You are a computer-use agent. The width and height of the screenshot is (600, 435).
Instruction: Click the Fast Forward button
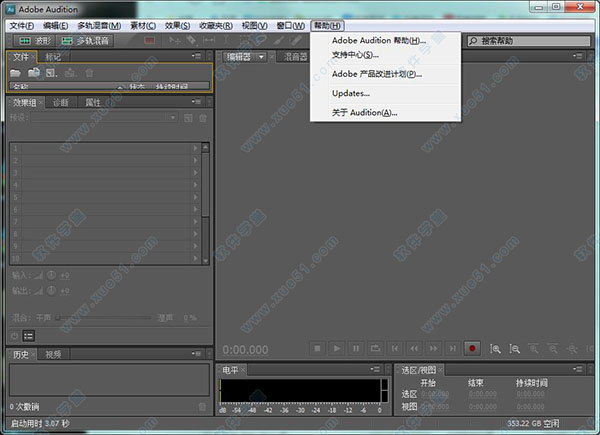point(434,348)
